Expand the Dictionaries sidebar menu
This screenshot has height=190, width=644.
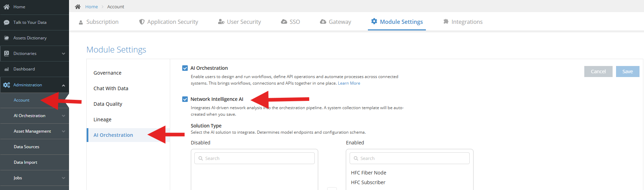[64, 54]
